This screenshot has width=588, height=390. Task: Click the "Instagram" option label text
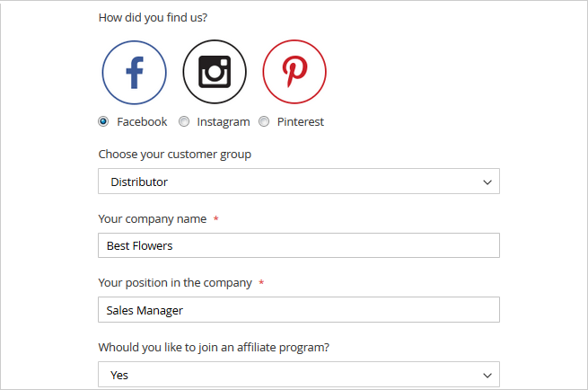pyautogui.click(x=224, y=121)
